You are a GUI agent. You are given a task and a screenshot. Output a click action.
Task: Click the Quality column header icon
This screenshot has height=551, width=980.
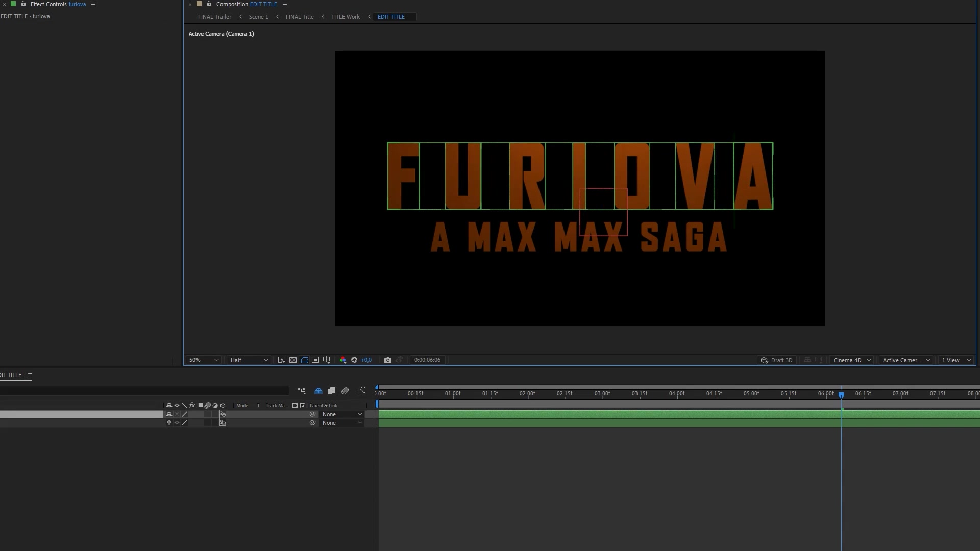point(184,406)
